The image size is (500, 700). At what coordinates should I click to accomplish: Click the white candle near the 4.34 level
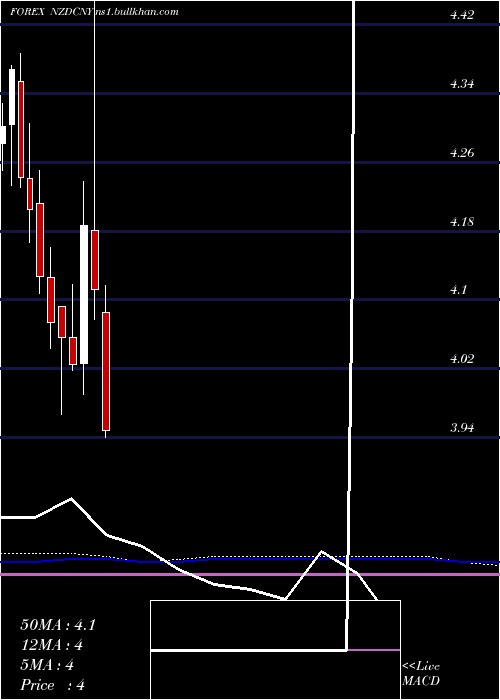(x=12, y=97)
